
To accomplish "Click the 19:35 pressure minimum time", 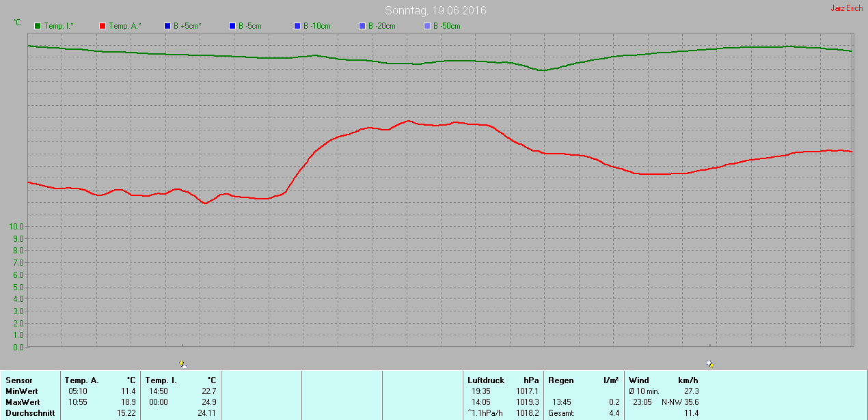I will 480,391.
